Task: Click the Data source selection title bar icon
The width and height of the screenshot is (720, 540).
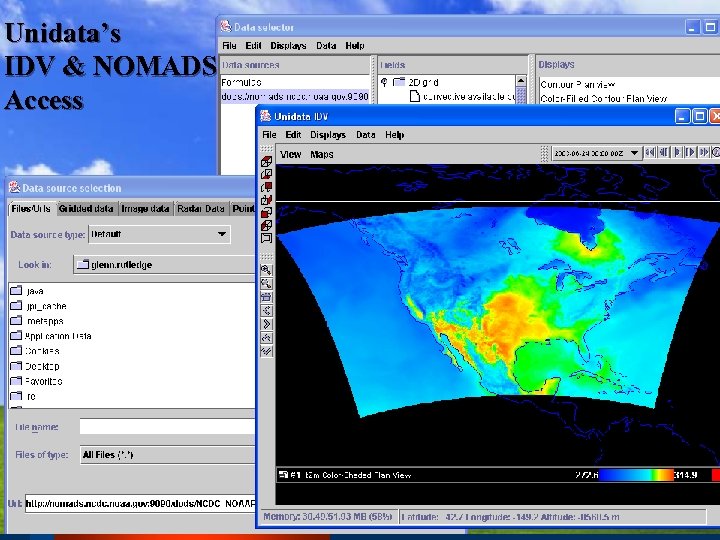Action: point(14,187)
